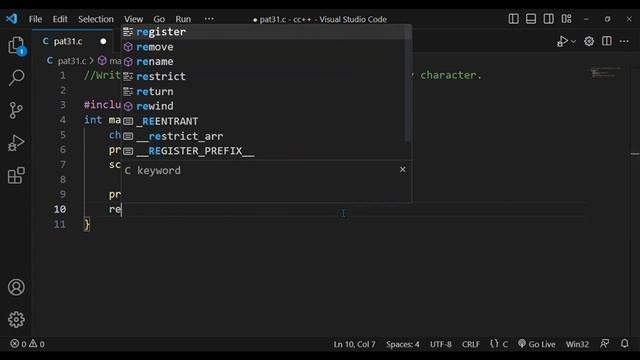This screenshot has height=360, width=640.
Task: Click the 'int' keyword on line 4
Action: (x=93, y=120)
